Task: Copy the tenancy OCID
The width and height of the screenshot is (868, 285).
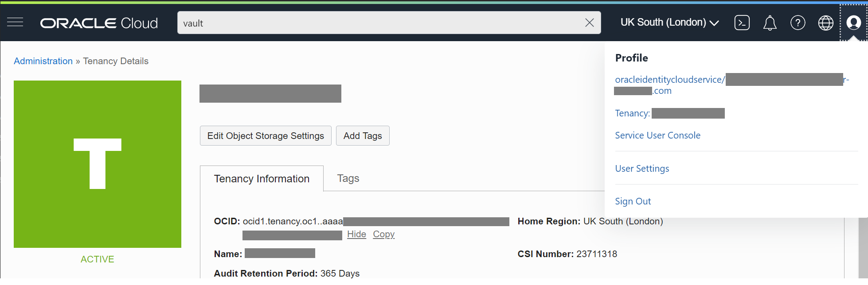Action: click(383, 234)
